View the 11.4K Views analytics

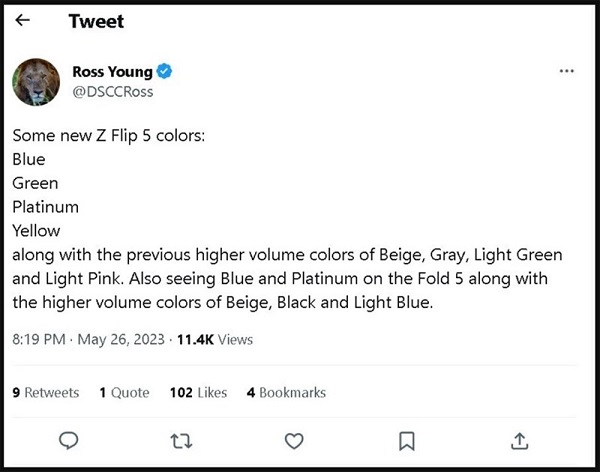point(215,339)
